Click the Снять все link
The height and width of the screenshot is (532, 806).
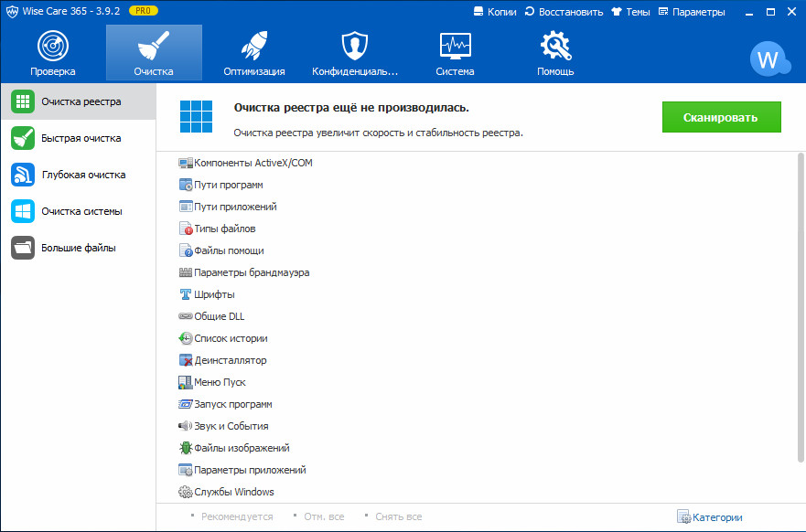[x=398, y=516]
